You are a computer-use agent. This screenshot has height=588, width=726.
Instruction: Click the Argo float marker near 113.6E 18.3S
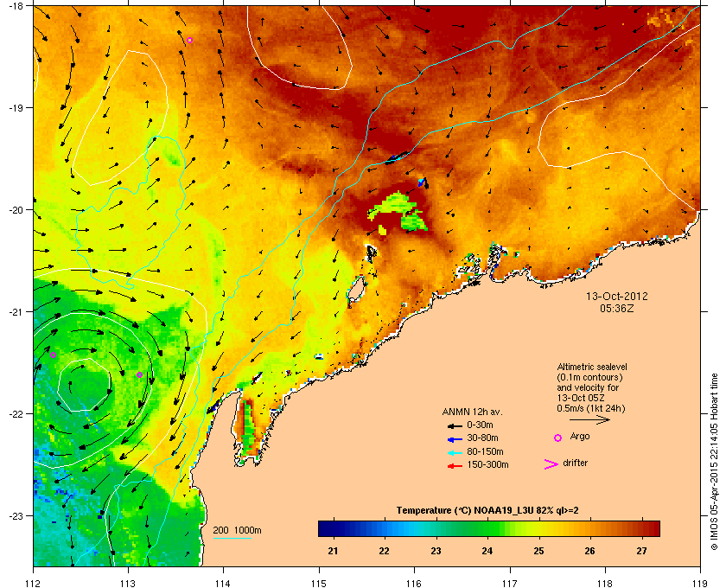point(190,41)
